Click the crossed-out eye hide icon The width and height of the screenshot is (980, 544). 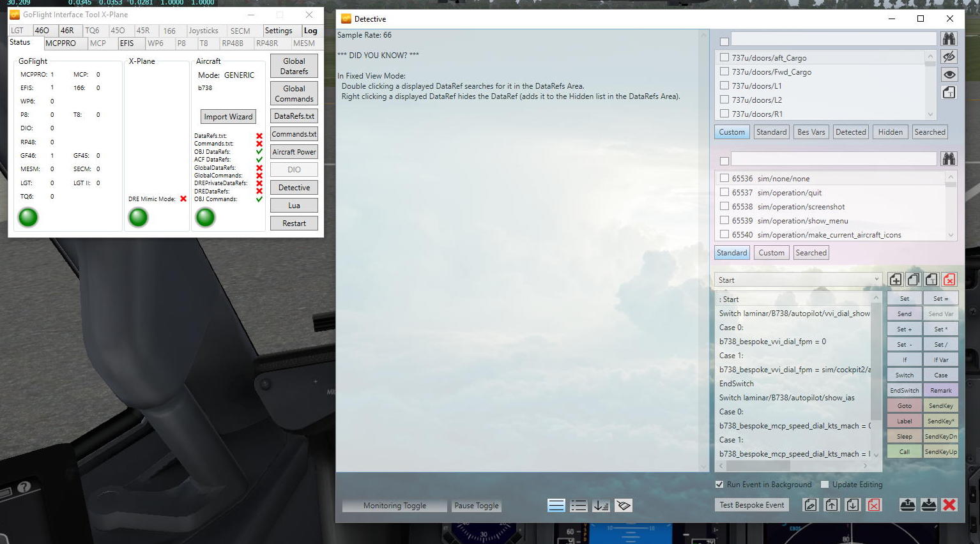pos(949,57)
